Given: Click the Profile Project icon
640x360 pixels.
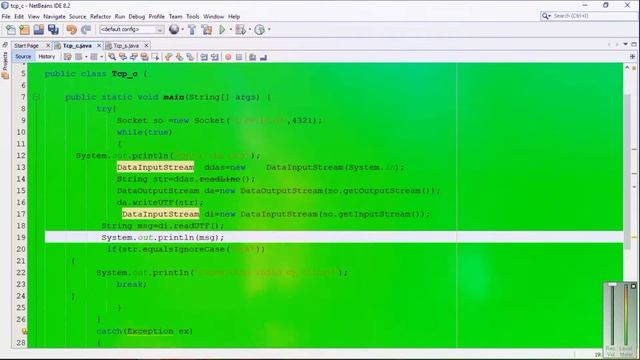Looking at the screenshot, I should [x=260, y=29].
